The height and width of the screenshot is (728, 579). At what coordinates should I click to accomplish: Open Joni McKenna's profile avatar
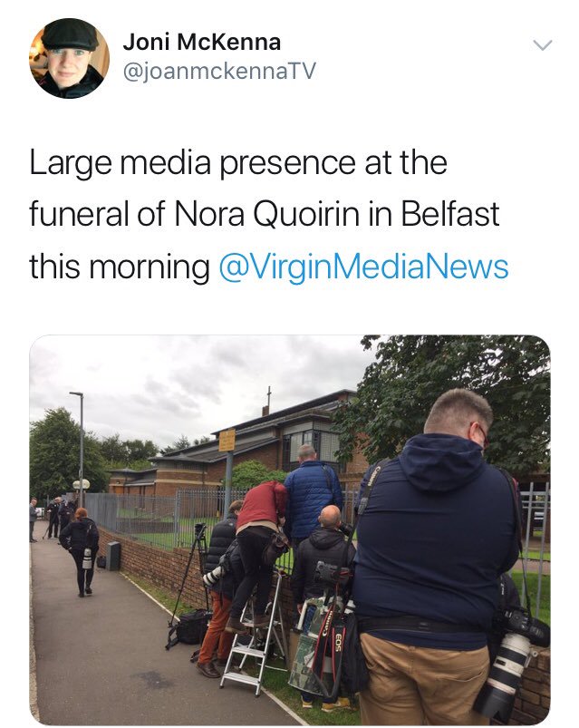[x=70, y=59]
